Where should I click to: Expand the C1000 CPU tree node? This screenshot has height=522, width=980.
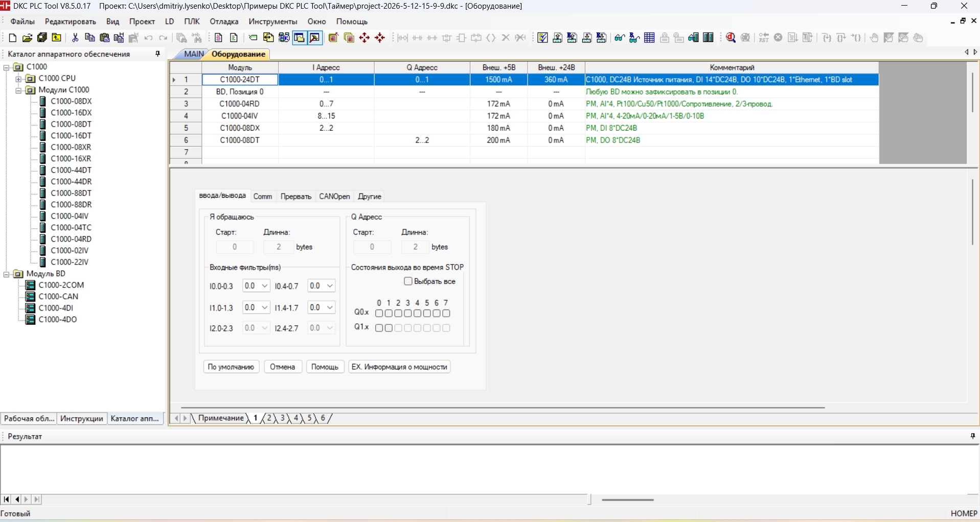(18, 79)
